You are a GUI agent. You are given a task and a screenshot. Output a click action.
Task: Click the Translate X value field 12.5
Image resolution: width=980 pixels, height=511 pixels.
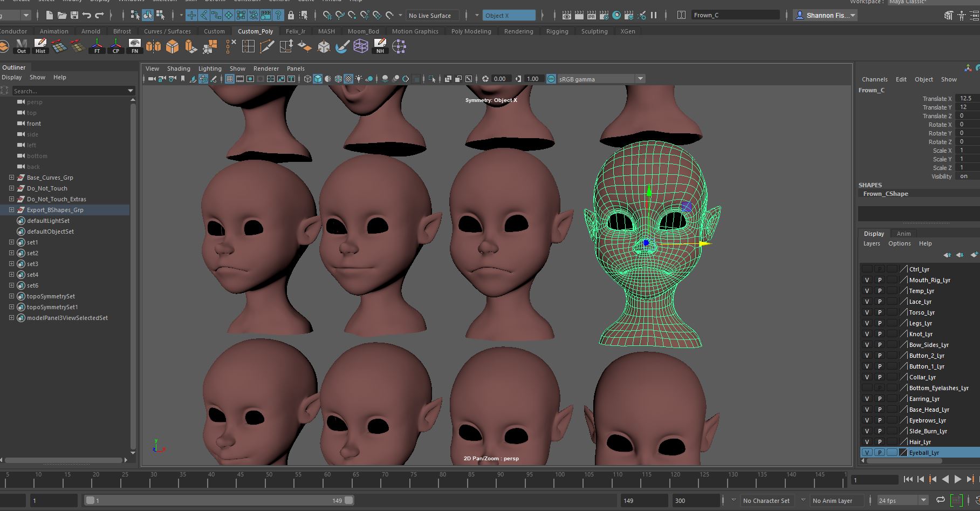coord(968,98)
